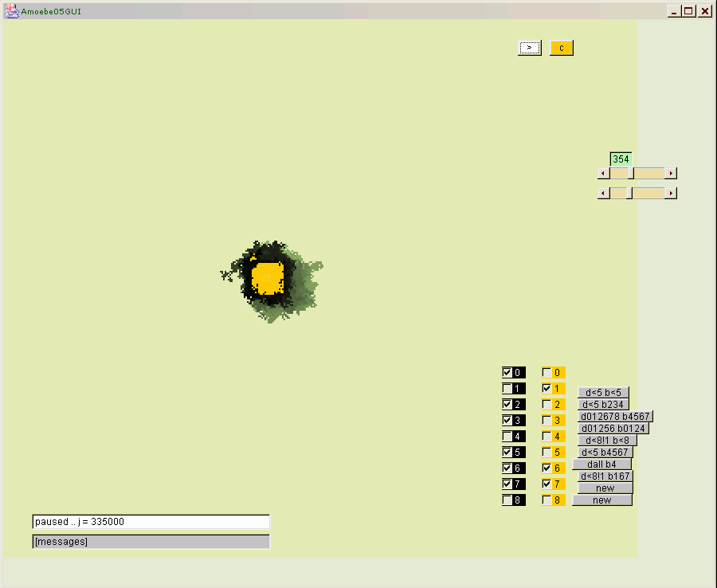Check the yellow checkbox 0

click(547, 372)
